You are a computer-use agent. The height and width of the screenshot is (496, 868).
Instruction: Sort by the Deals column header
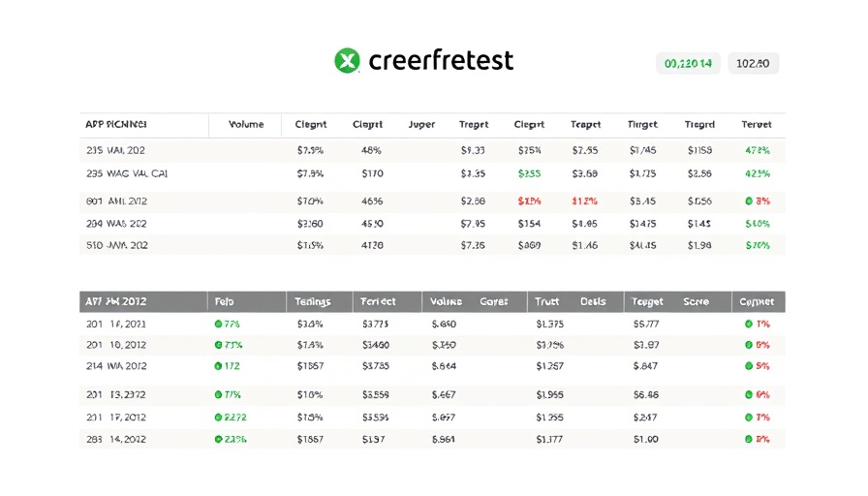[x=593, y=301]
